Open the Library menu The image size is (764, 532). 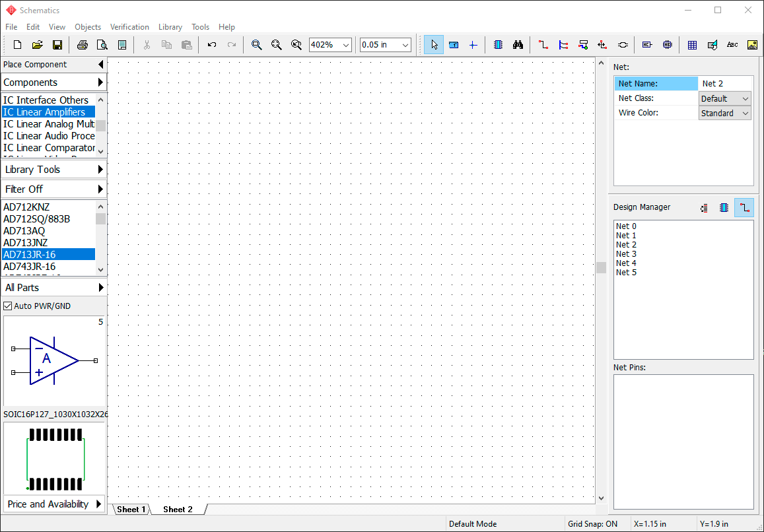[x=170, y=27]
